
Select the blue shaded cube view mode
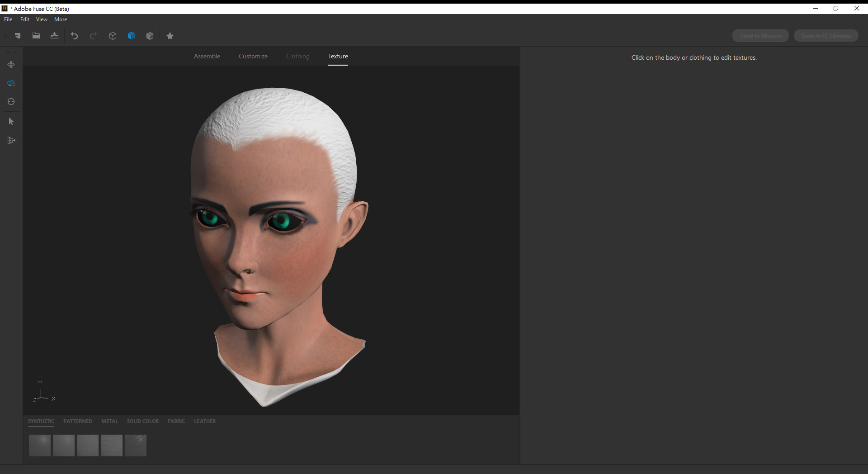click(x=132, y=36)
